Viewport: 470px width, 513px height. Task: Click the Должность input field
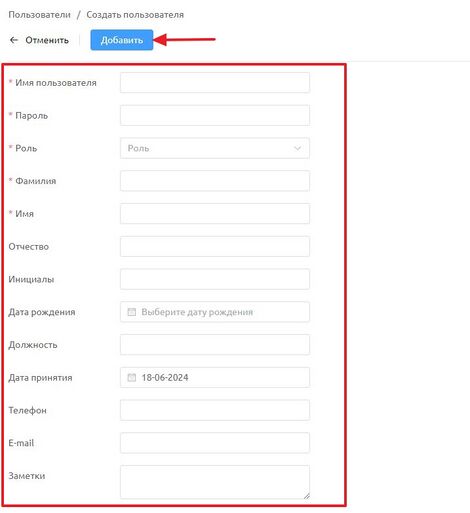[x=215, y=345]
